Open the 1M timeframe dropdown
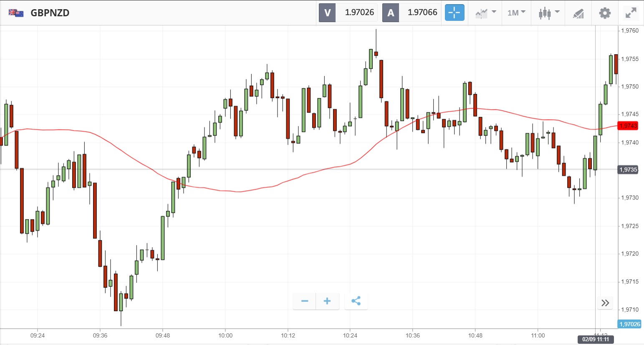This screenshot has height=345, width=644. pos(516,13)
